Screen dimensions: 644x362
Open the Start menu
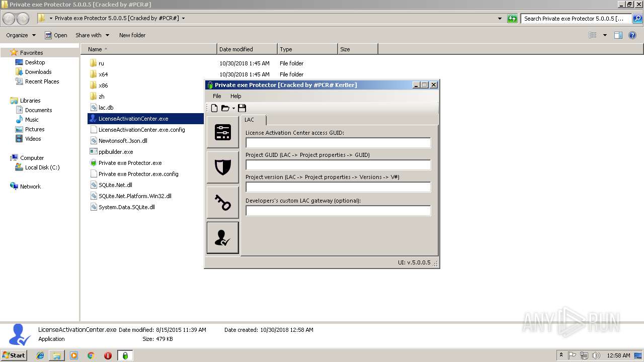point(14,355)
